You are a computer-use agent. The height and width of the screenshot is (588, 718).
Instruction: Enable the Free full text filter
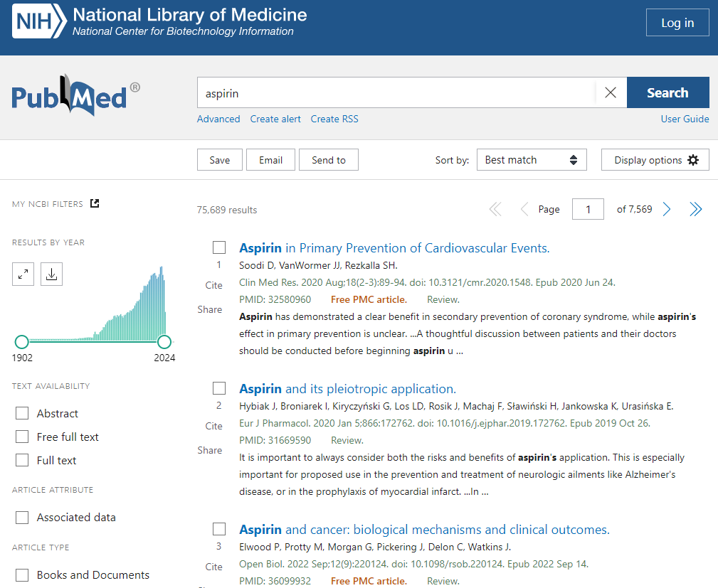pos(22,437)
